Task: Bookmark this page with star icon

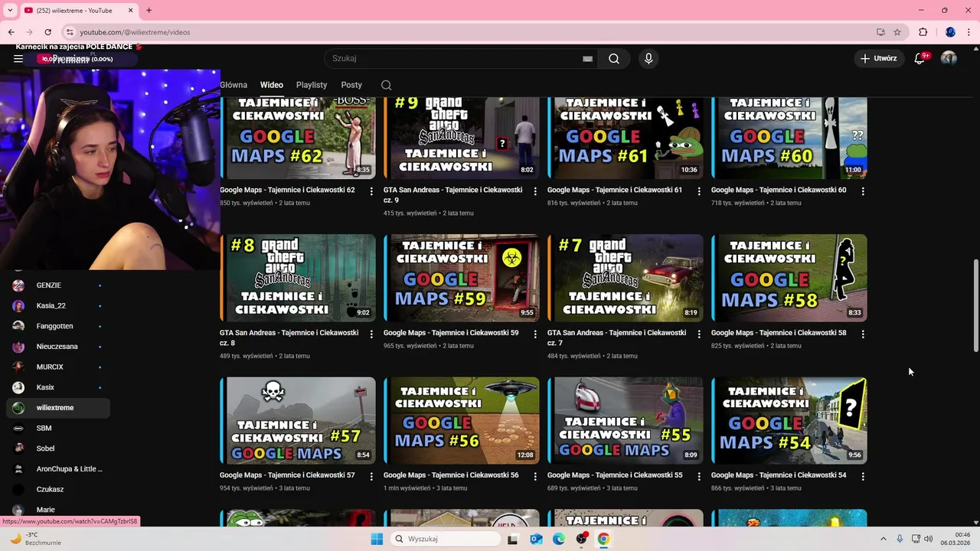Action: tap(897, 32)
